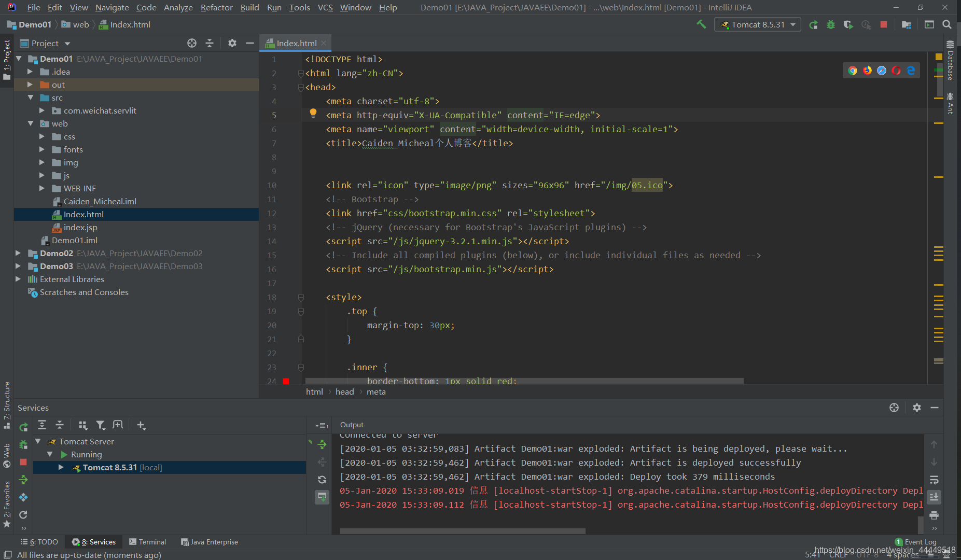Expand the WEB-INF folder

42,188
